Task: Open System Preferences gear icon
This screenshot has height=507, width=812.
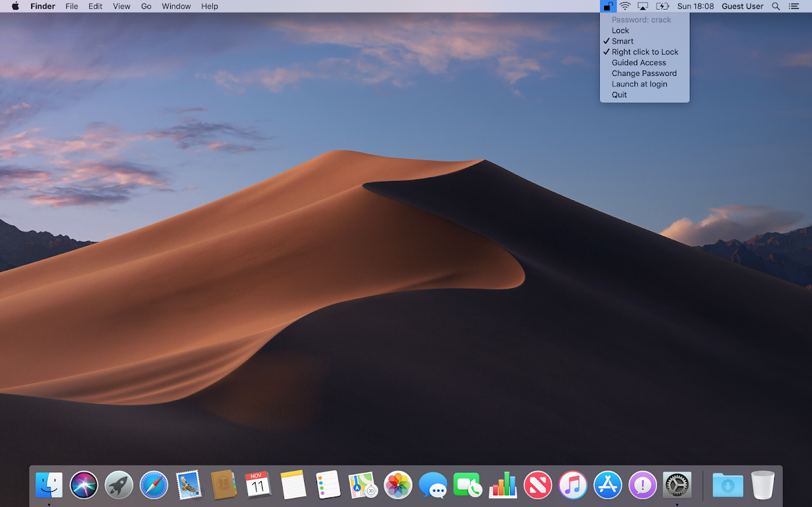Action: (677, 486)
